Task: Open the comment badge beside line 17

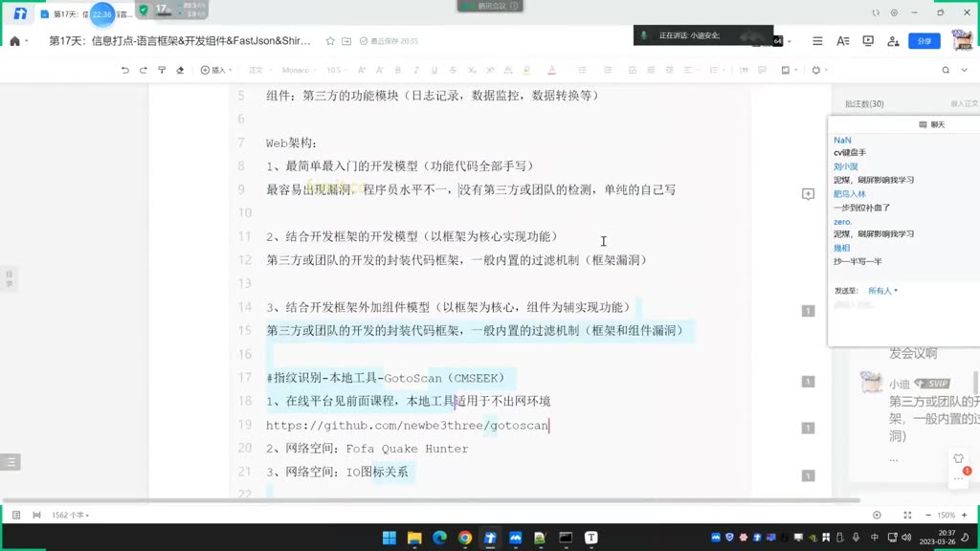Action: pos(808,382)
